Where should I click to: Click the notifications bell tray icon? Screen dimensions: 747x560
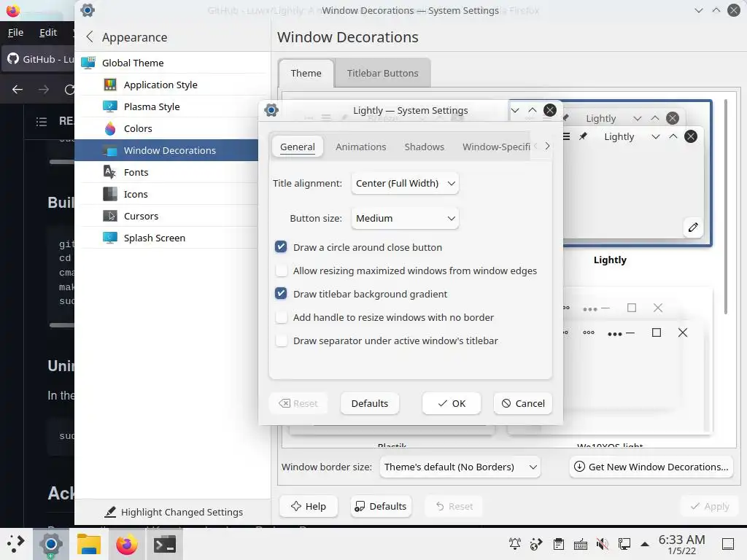515,544
